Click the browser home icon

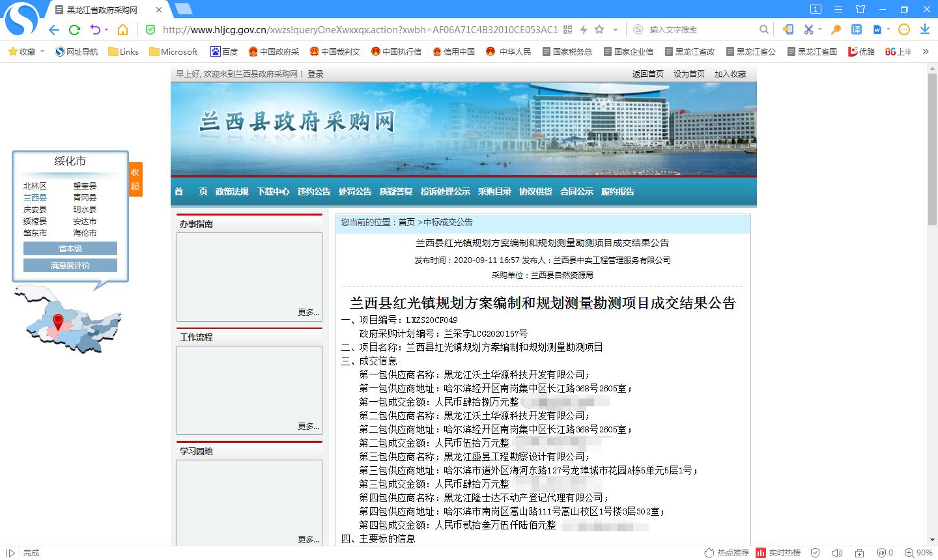122,30
